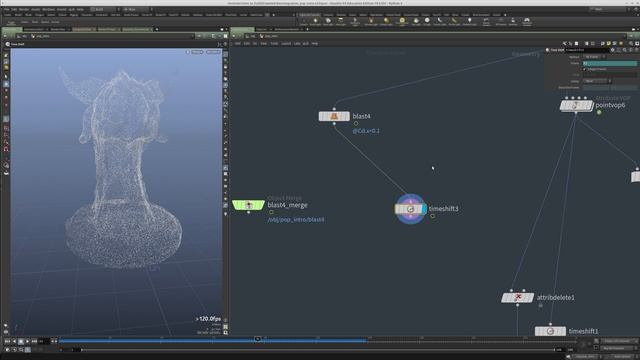The width and height of the screenshot is (640, 360).
Task: Open the Add menu in network editor
Action: point(238,43)
